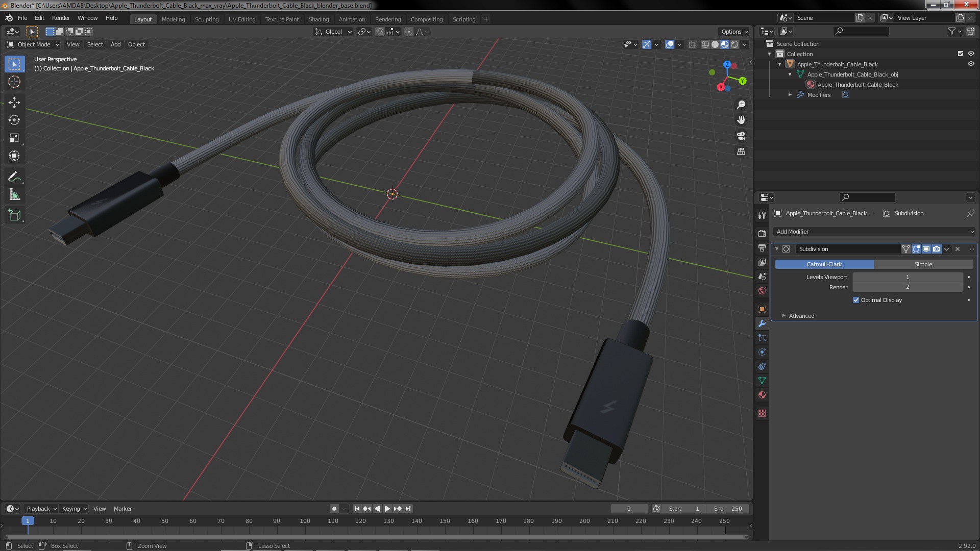Open the Render properties tab

tap(762, 234)
